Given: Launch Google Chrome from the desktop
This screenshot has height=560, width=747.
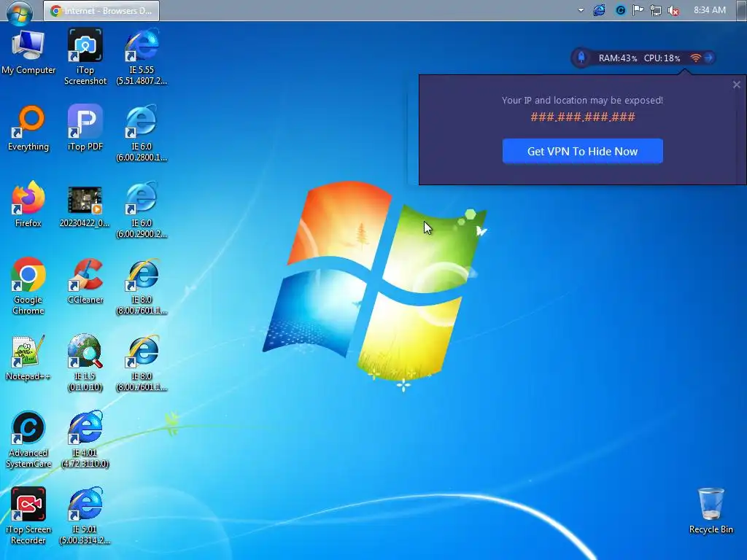Looking at the screenshot, I should 28,286.
